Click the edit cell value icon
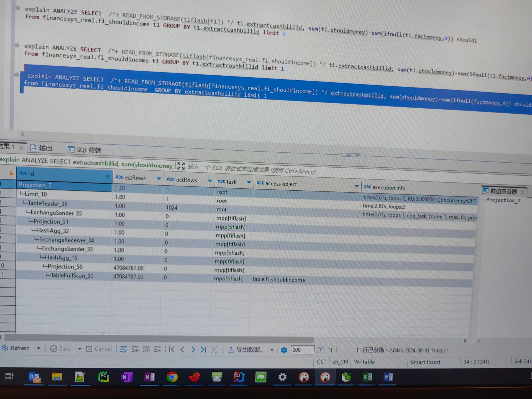This screenshot has width=532, height=399. pos(124,349)
